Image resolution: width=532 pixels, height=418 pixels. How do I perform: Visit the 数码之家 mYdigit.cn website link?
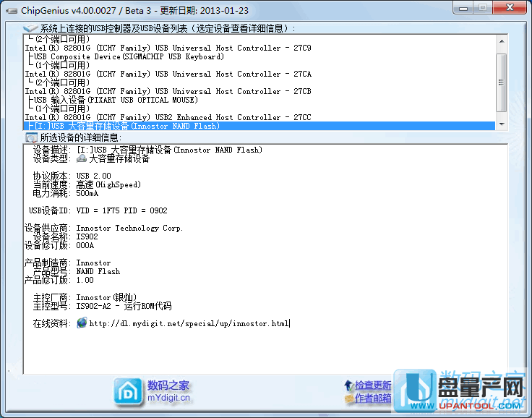coord(169,391)
